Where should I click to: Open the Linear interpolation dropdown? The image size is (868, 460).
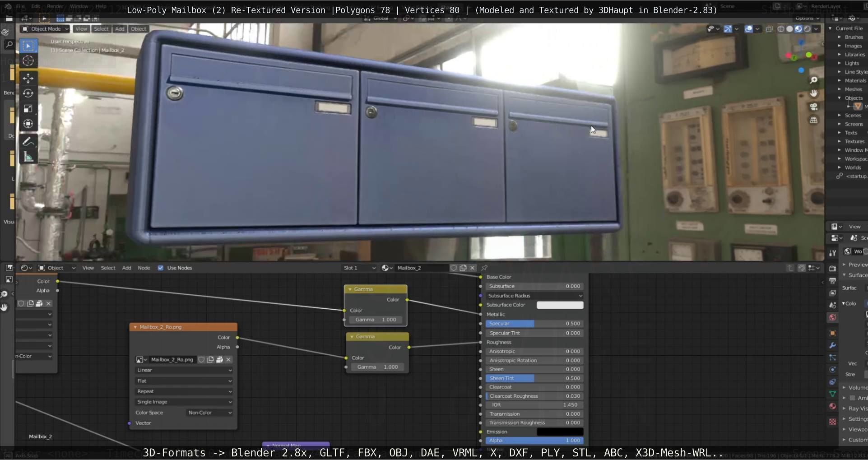184,370
